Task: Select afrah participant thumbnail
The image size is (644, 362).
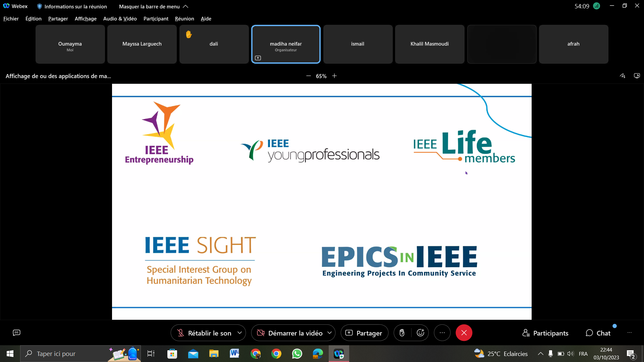Action: pos(574,44)
